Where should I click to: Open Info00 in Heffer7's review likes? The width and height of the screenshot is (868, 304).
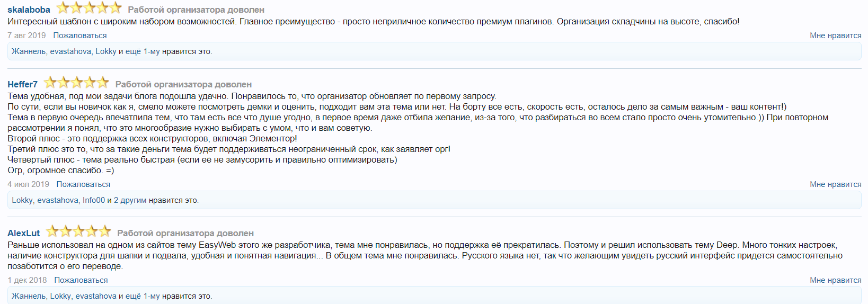pyautogui.click(x=94, y=200)
